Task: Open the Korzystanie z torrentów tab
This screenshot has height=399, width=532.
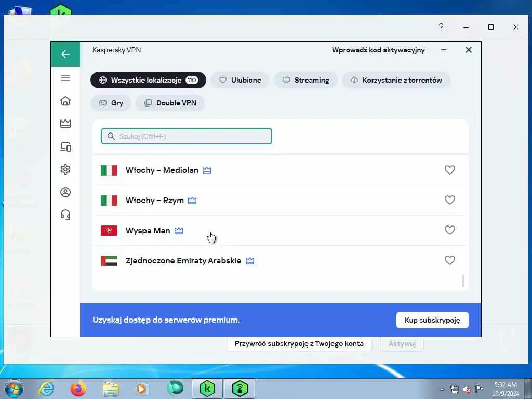Action: [x=396, y=80]
